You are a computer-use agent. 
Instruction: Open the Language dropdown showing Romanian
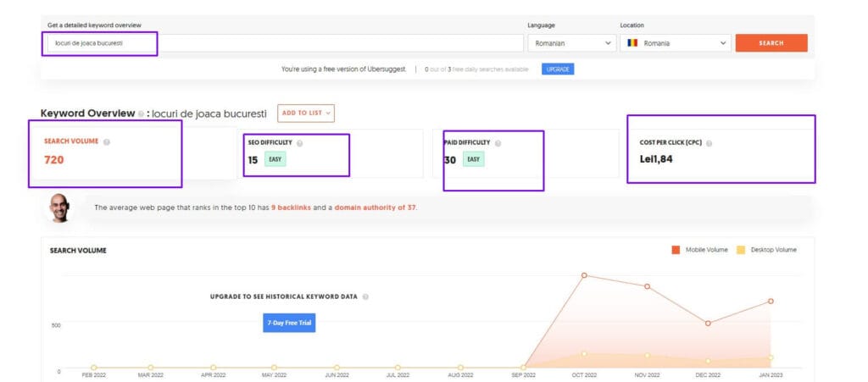(x=571, y=43)
